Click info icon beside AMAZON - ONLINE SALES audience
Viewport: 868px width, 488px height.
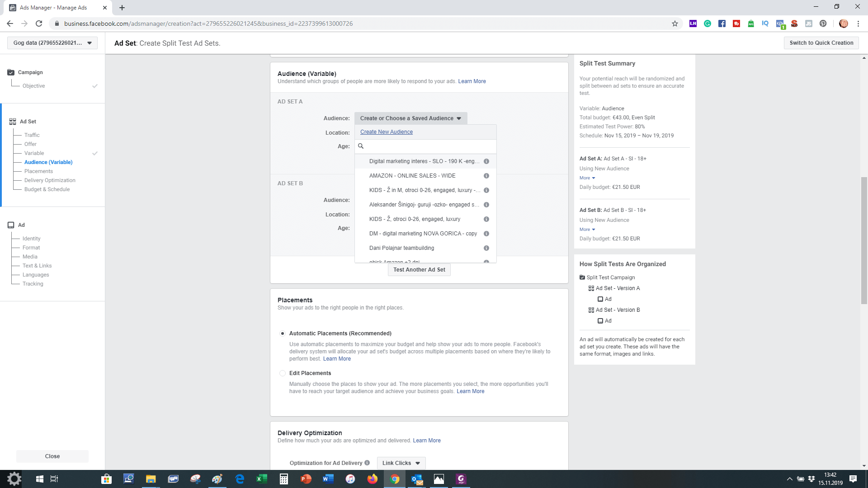point(486,176)
